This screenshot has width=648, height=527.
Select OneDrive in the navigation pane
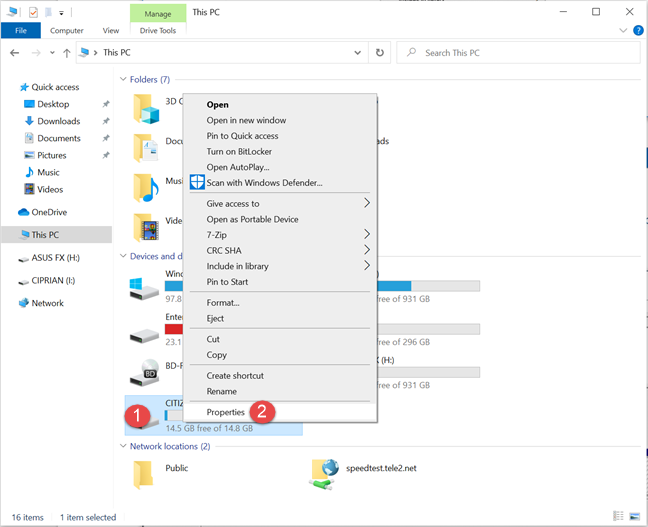[x=49, y=212]
